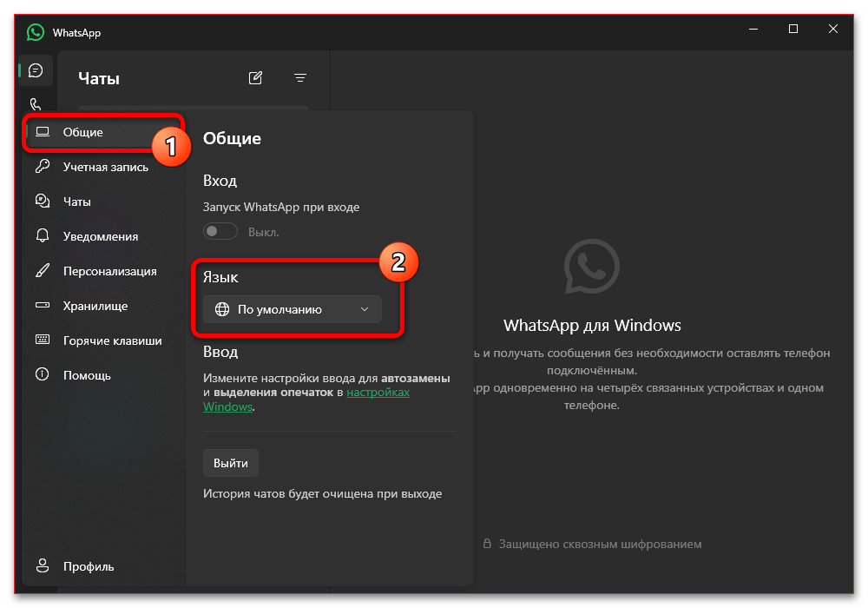This screenshot has width=868, height=608.
Task: Click the Выйти button
Action: 231,463
